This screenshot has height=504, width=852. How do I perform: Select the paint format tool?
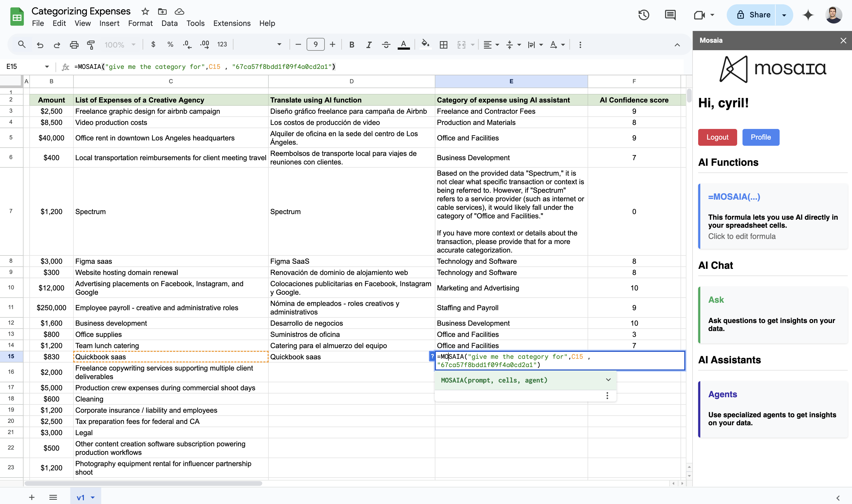click(x=91, y=45)
